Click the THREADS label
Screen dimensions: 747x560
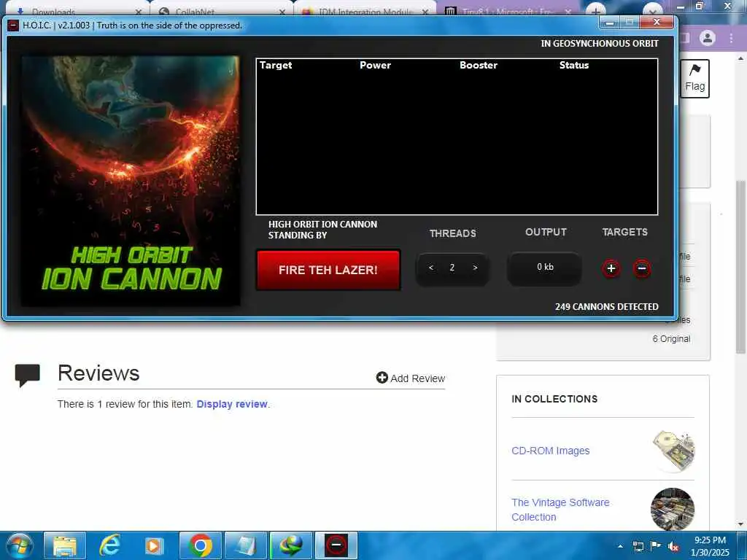pos(452,233)
